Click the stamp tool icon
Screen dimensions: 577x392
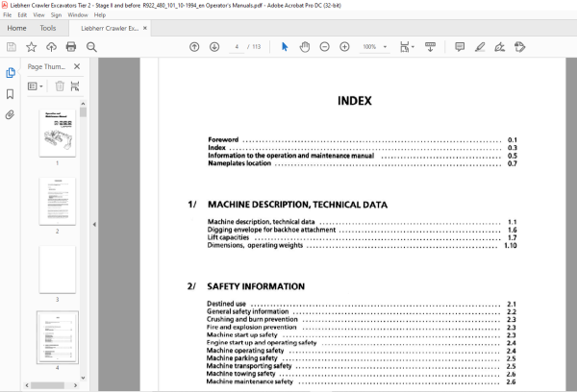point(519,47)
